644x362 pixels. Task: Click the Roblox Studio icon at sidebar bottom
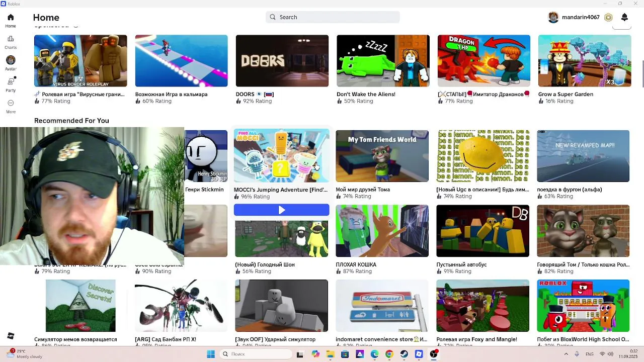point(11,336)
